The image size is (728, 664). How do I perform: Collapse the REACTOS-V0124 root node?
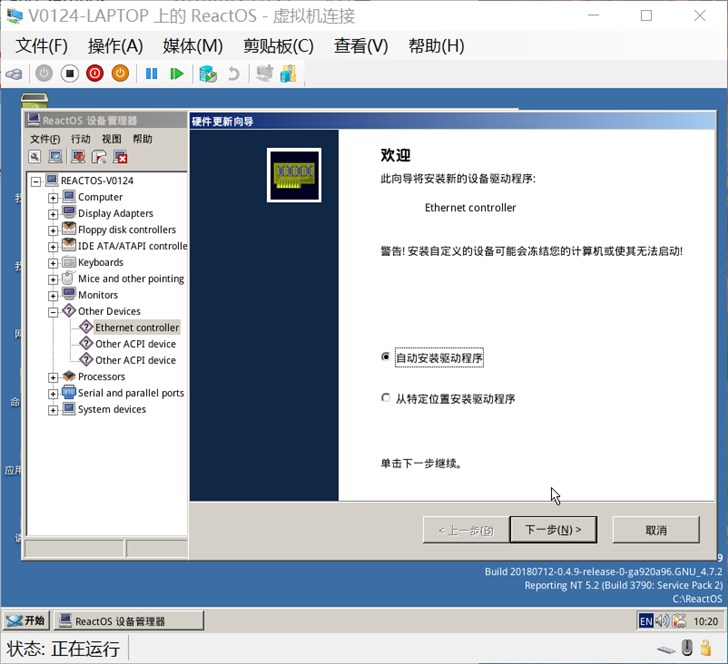pyautogui.click(x=36, y=181)
